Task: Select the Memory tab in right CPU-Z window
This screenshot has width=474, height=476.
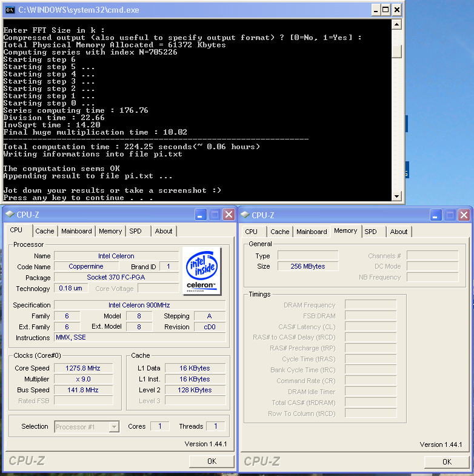Action: point(345,230)
